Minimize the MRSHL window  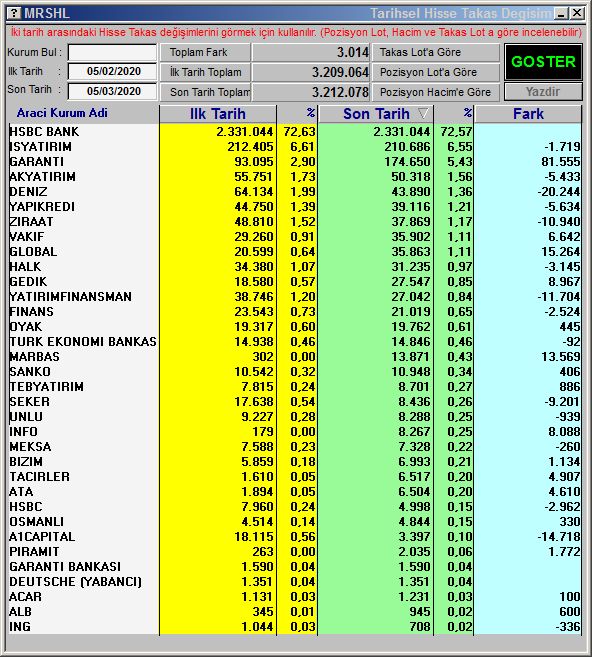pyautogui.click(x=561, y=13)
